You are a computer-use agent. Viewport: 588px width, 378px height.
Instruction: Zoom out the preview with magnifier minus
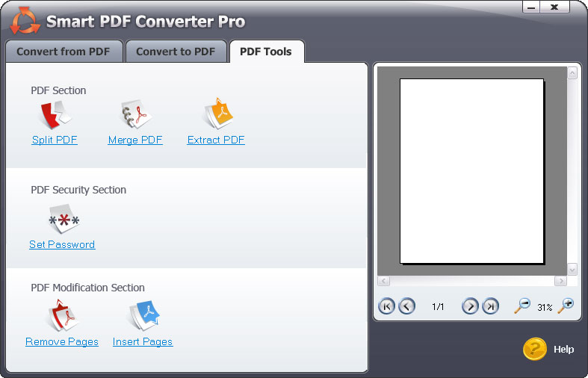coord(522,306)
